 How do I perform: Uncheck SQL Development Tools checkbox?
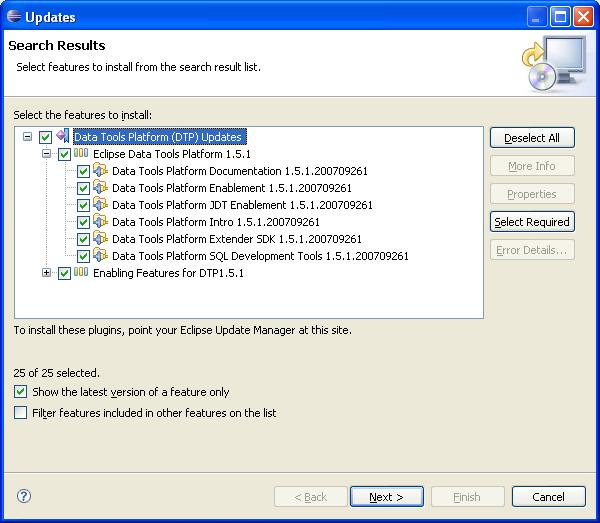click(83, 256)
